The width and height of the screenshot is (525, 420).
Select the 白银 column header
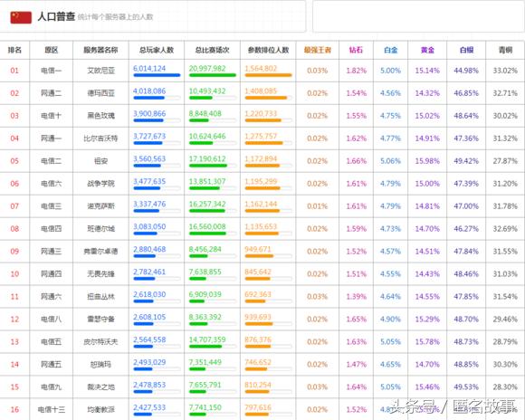point(466,51)
